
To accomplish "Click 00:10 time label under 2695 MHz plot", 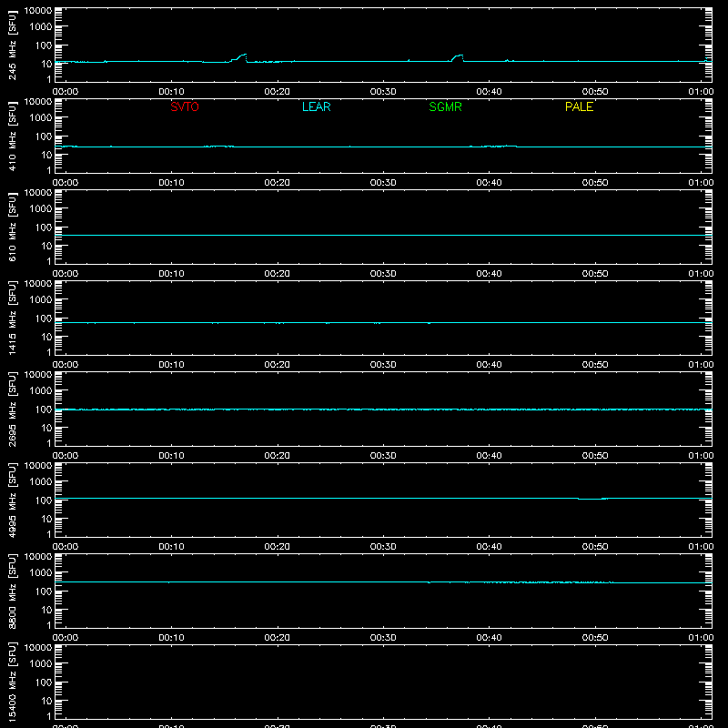I will (171, 456).
